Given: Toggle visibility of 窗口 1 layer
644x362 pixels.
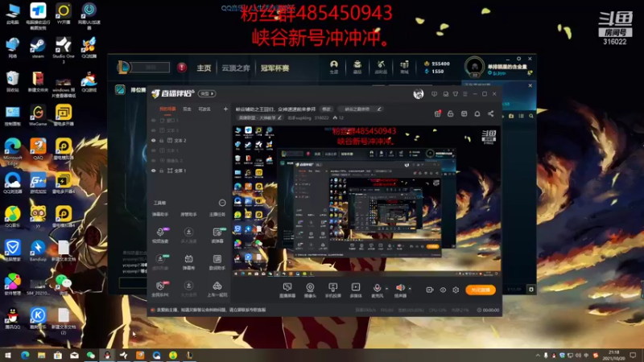Looking at the screenshot, I should (154, 120).
